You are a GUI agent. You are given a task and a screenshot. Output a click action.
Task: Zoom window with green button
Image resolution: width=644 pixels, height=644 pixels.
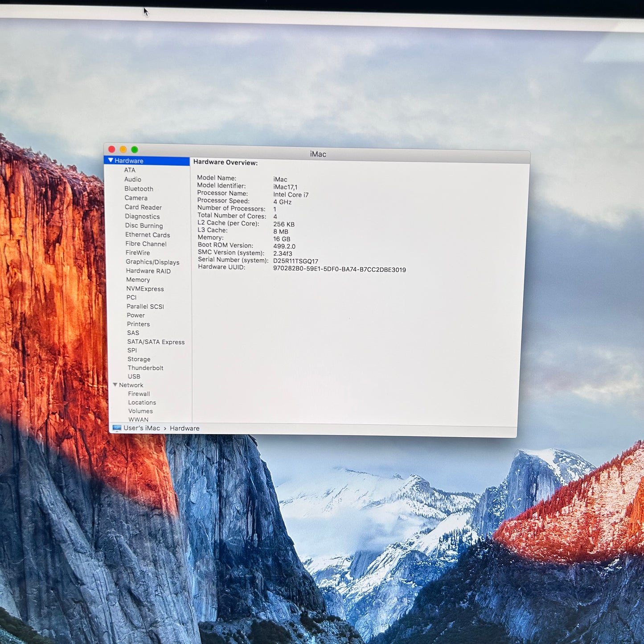coord(135,150)
